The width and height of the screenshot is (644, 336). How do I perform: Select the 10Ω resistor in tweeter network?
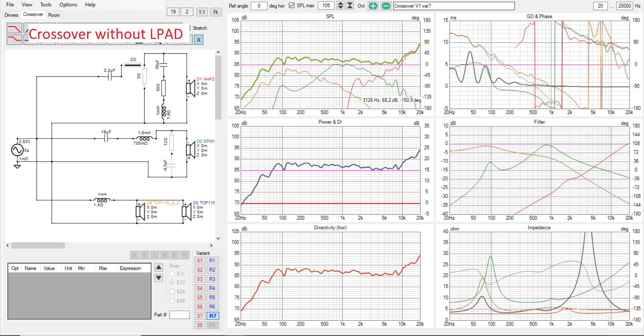coord(163,88)
